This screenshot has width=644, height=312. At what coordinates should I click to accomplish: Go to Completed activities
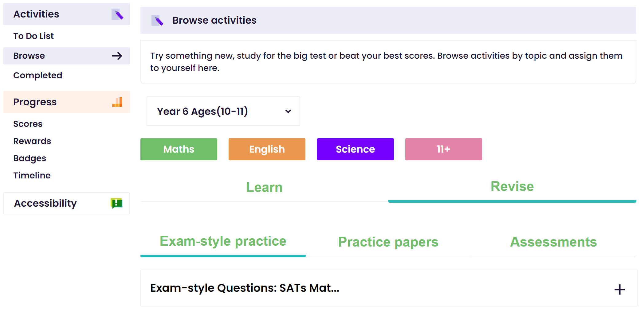click(37, 76)
